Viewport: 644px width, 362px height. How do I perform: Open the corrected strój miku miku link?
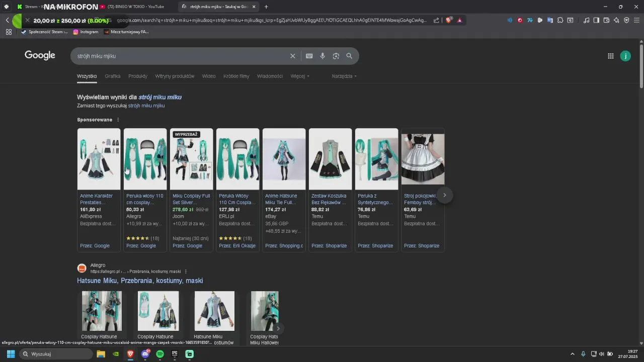click(x=160, y=97)
